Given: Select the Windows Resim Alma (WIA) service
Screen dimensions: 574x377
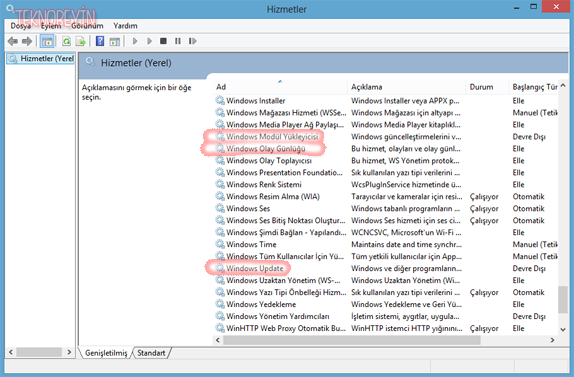Looking at the screenshot, I should 273,196.
